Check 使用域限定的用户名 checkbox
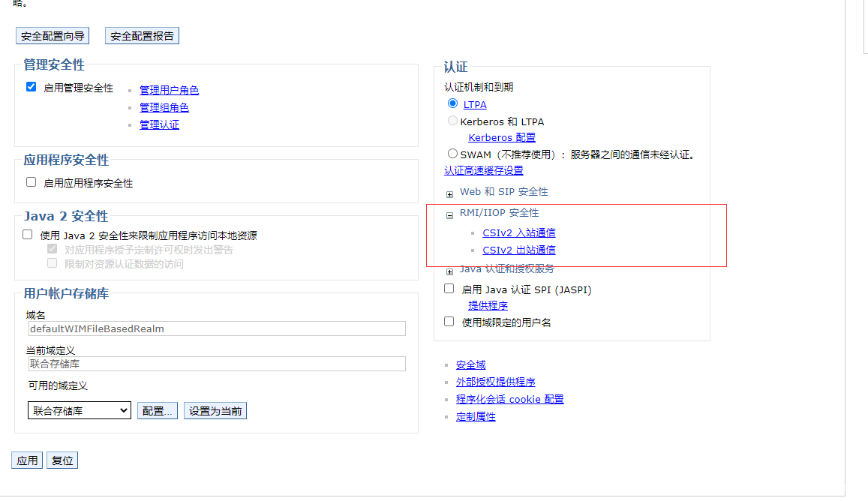This screenshot has width=868, height=501. [449, 322]
